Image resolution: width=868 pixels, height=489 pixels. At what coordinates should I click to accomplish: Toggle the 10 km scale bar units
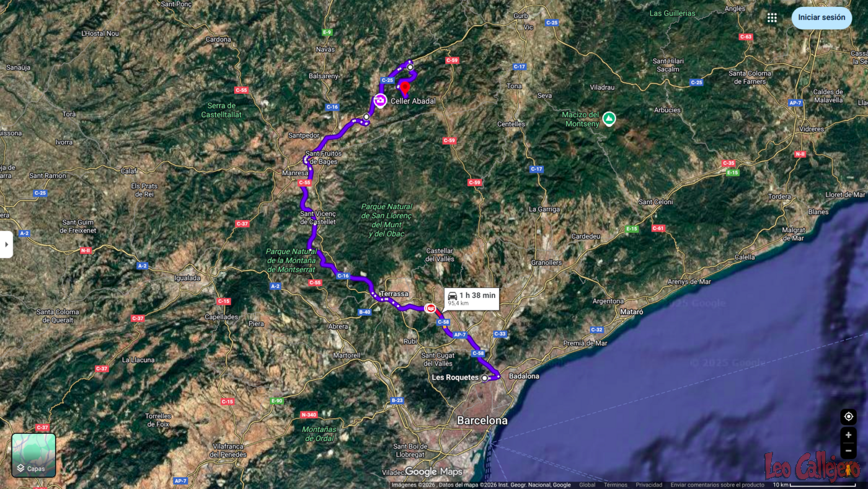point(813,485)
